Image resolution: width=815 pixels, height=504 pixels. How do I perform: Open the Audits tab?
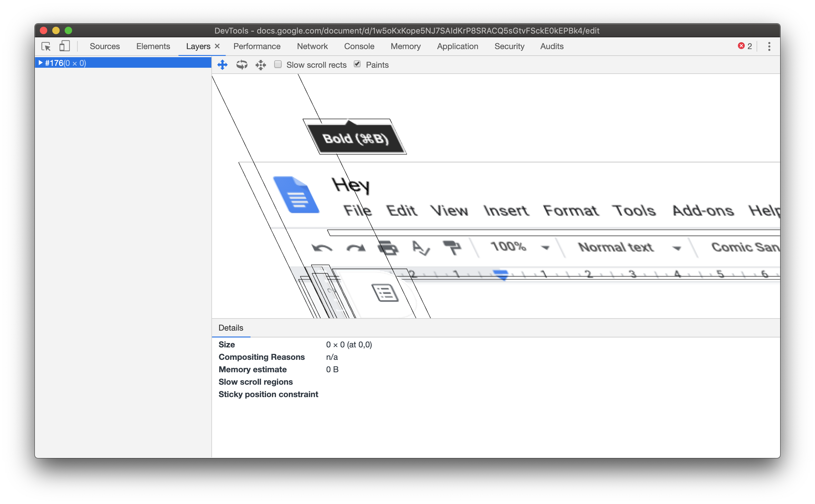click(x=551, y=46)
